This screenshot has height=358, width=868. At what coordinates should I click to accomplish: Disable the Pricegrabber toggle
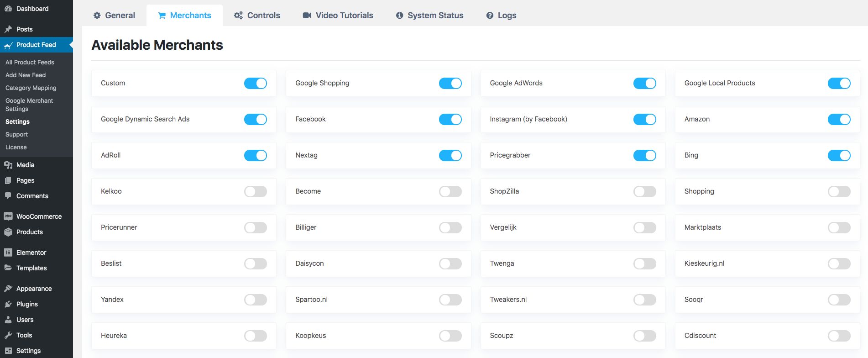click(x=645, y=155)
